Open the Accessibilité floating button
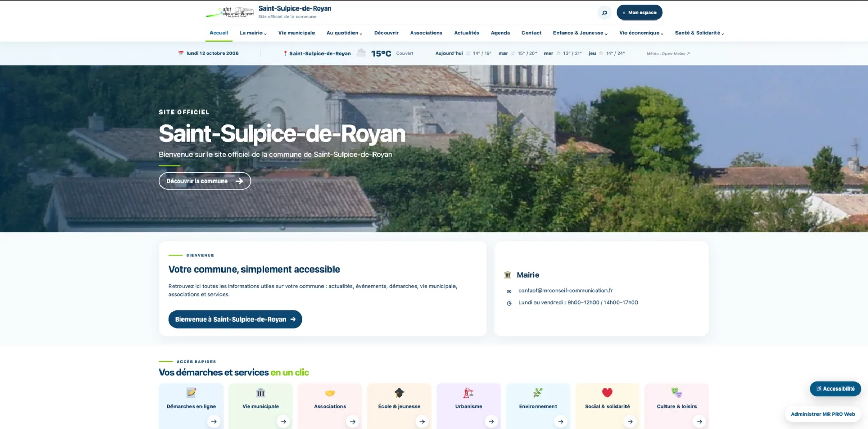Image resolution: width=868 pixels, height=429 pixels. click(x=835, y=389)
